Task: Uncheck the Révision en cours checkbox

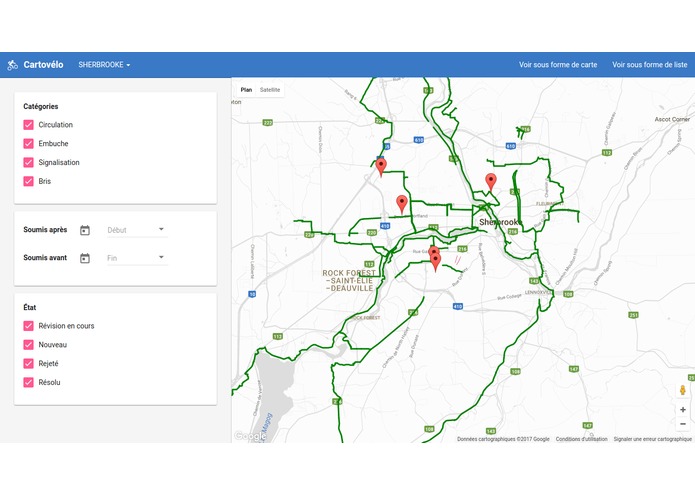Action: pyautogui.click(x=28, y=326)
